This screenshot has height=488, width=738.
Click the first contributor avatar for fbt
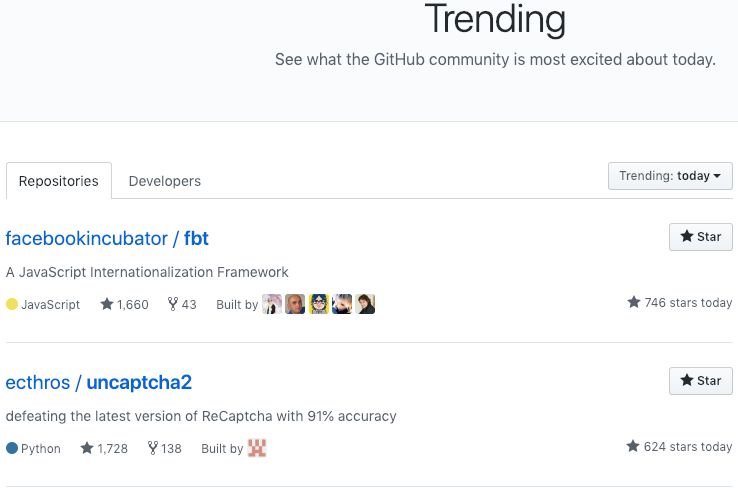272,304
